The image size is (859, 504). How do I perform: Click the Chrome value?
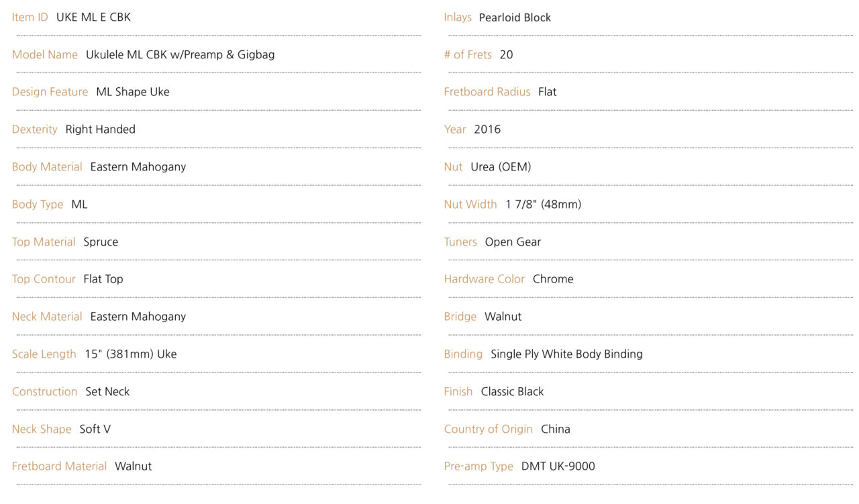[x=553, y=279]
